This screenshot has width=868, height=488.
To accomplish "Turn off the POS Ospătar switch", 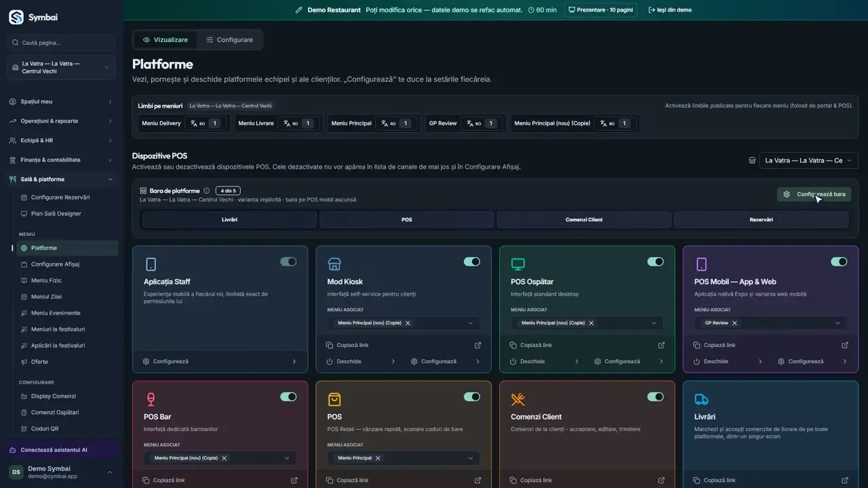I will 655,262.
